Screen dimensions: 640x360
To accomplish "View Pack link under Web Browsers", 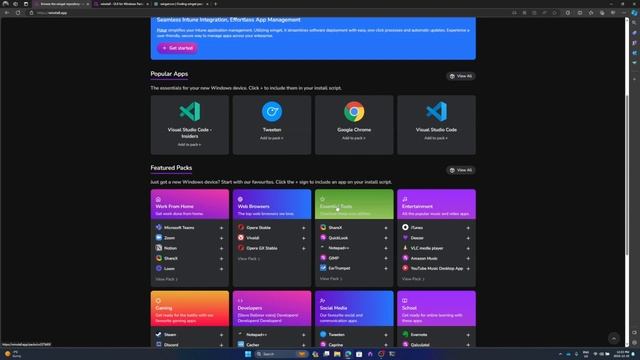I will tap(249, 259).
